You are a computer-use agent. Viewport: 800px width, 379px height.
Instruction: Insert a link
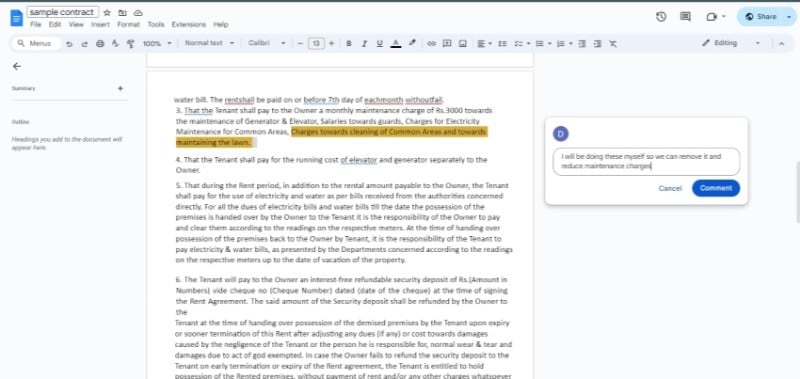[x=431, y=43]
